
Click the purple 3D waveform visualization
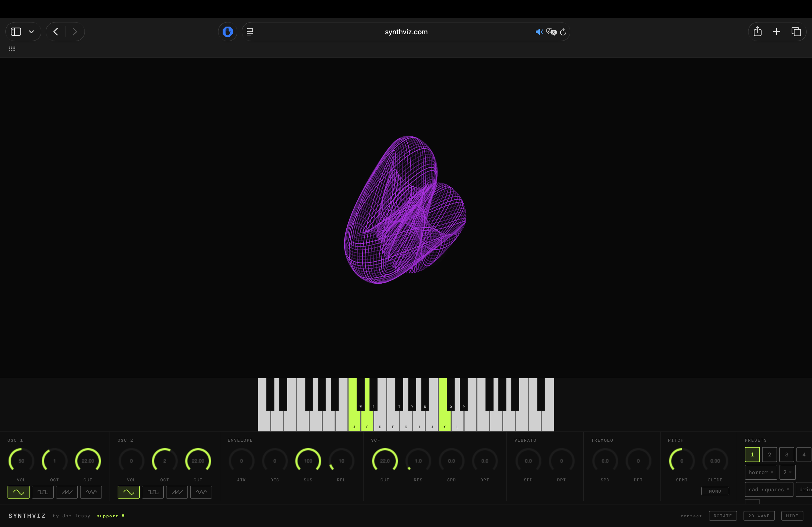(x=405, y=210)
